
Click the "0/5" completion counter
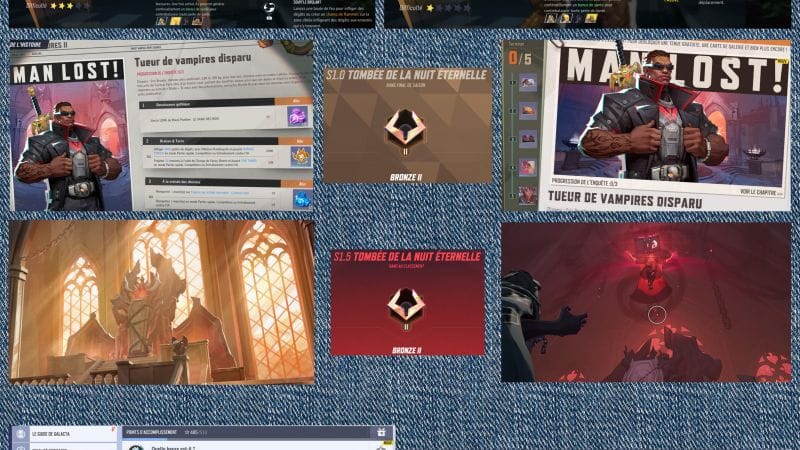point(520,59)
